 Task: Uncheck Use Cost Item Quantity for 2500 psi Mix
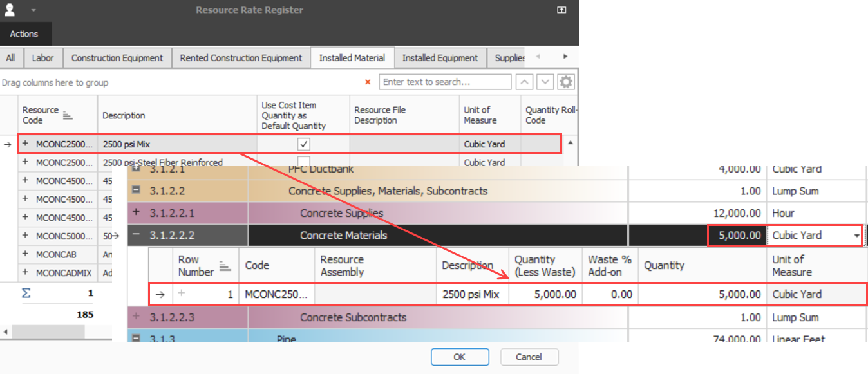pyautogui.click(x=303, y=144)
